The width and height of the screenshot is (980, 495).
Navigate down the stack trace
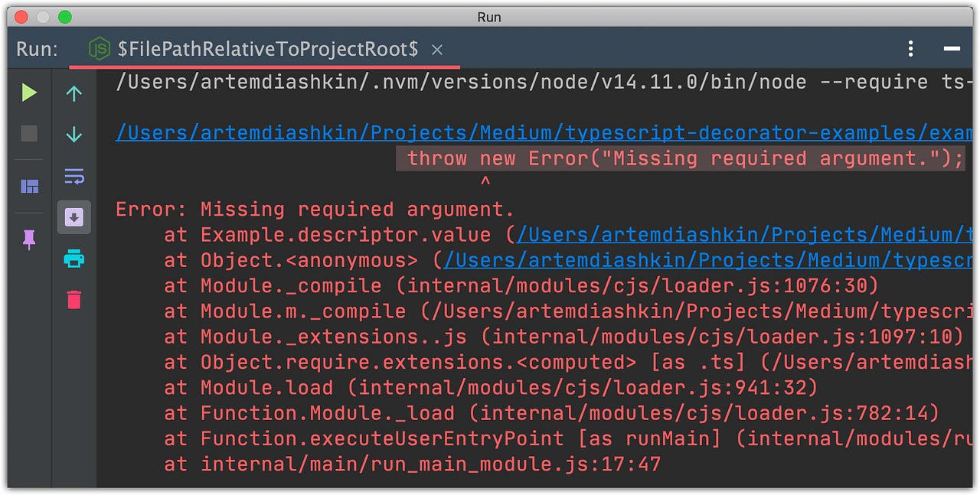[x=73, y=135]
